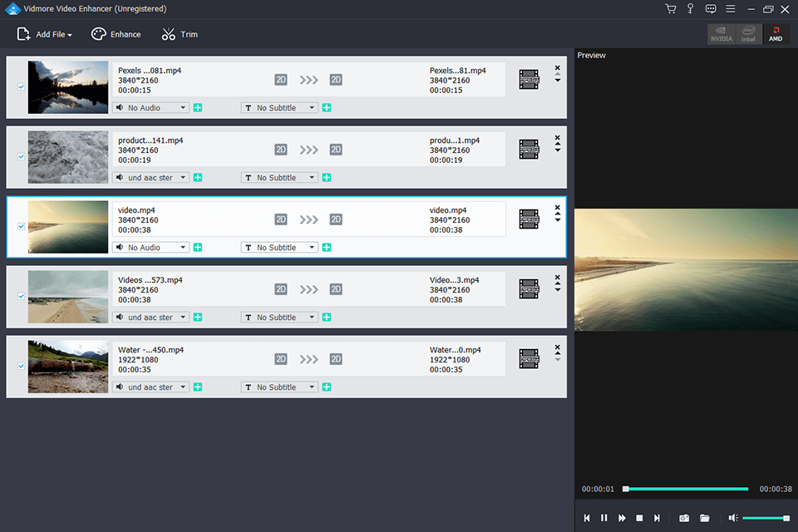Expand No Subtitle dropdown for Water -...450.mp4
The image size is (798, 532).
tap(279, 387)
